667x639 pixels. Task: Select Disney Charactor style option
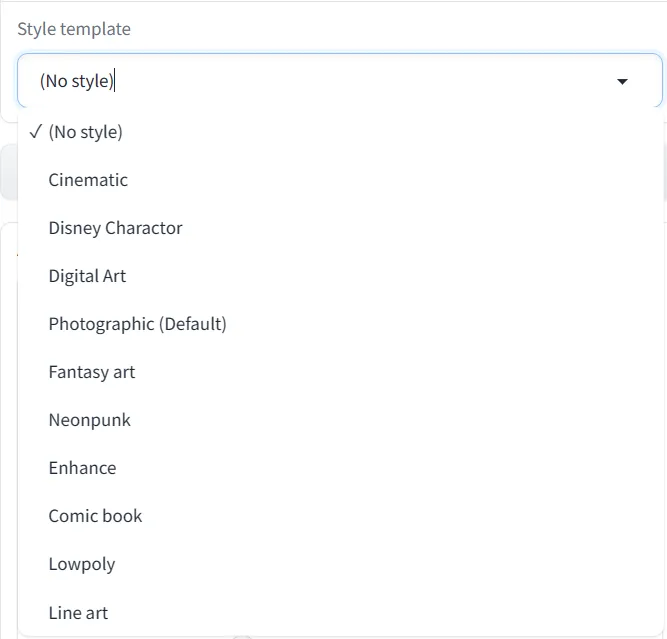(x=340, y=228)
